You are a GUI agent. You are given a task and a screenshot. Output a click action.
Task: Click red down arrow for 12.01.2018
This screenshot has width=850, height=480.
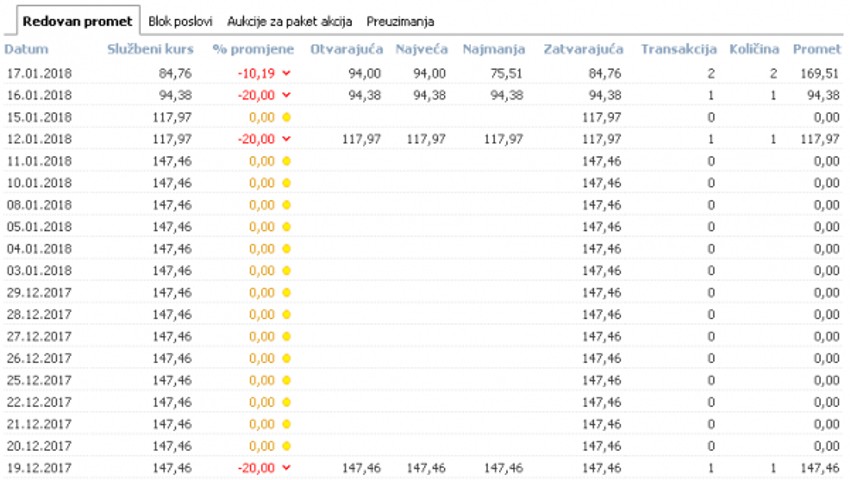click(287, 139)
